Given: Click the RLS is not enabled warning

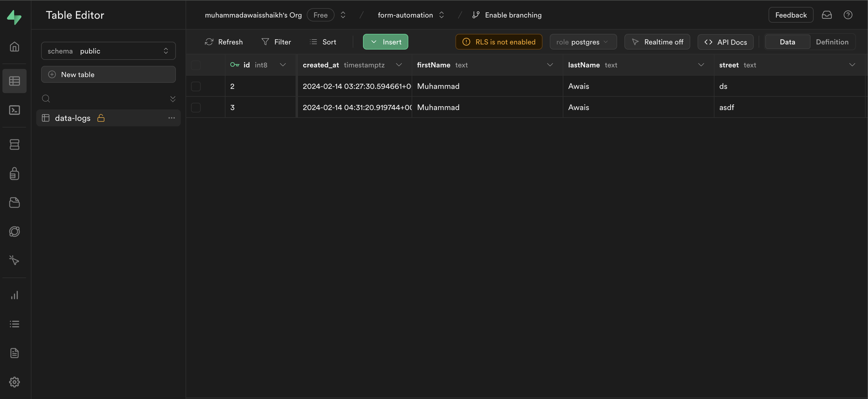Looking at the screenshot, I should point(499,42).
